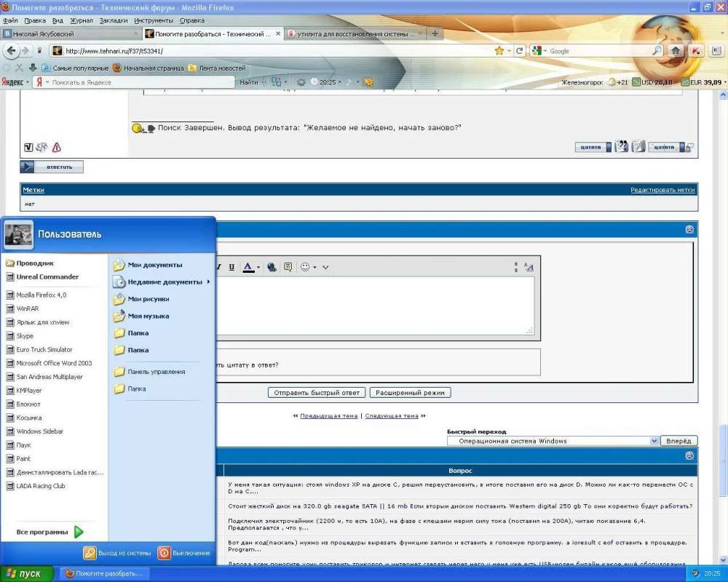This screenshot has height=582, width=728.
Task: Click the Вперёд quick jump button
Action: point(678,441)
